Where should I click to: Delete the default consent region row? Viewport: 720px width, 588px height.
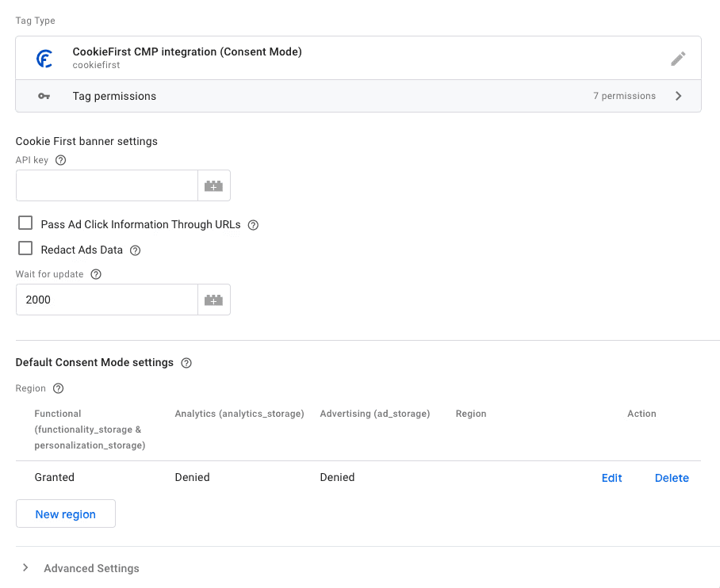672,478
